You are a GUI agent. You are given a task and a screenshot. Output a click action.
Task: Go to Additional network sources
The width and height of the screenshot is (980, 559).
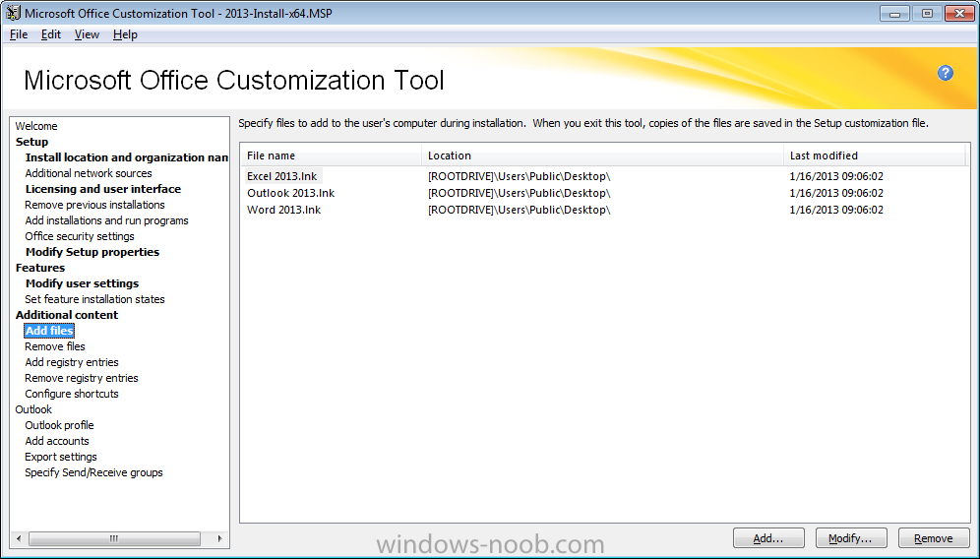click(89, 173)
